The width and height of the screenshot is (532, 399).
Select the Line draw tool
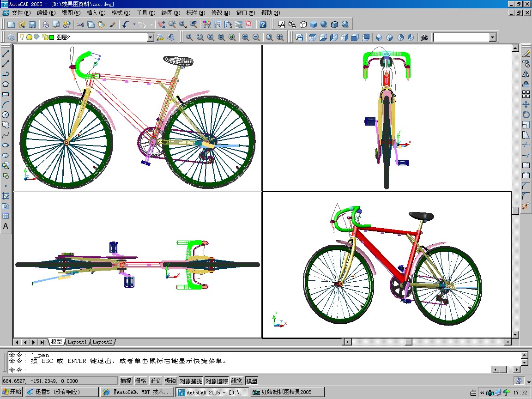point(6,54)
